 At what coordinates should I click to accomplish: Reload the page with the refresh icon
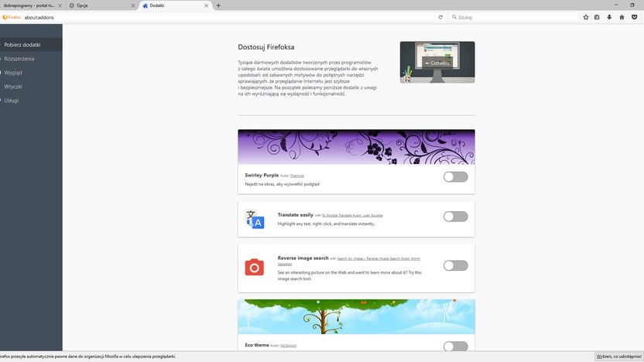pos(440,17)
